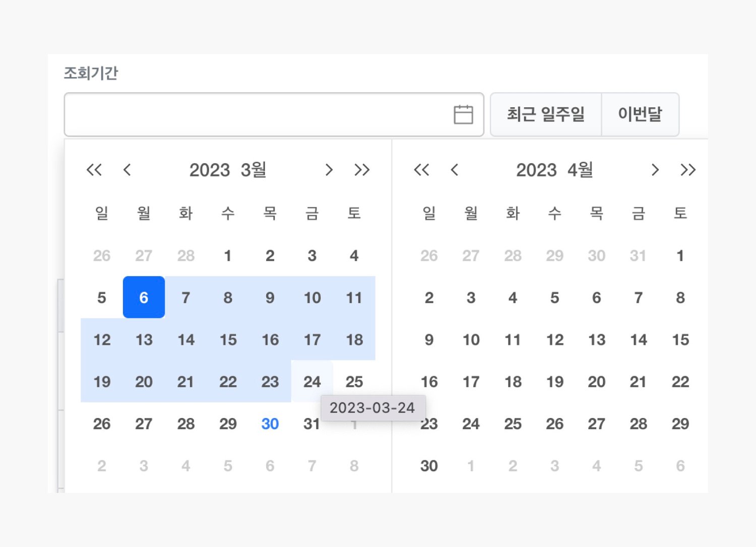
Task: Go to next month in April panel
Action: (655, 170)
